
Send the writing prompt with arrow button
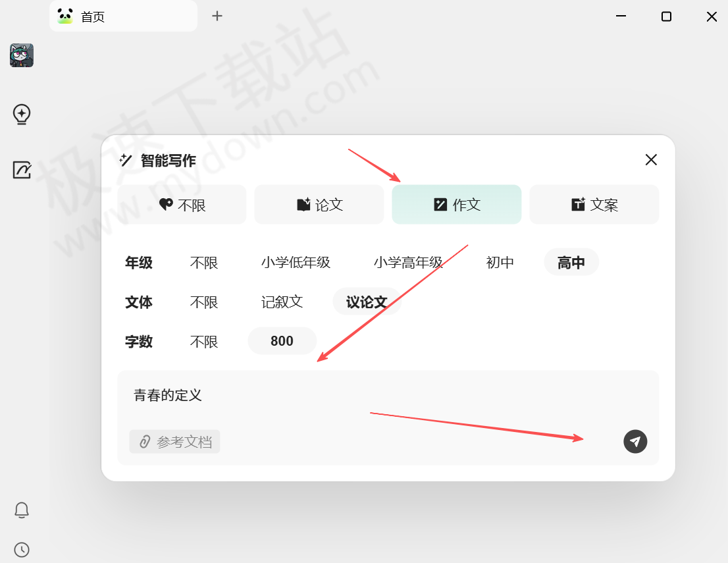point(635,441)
